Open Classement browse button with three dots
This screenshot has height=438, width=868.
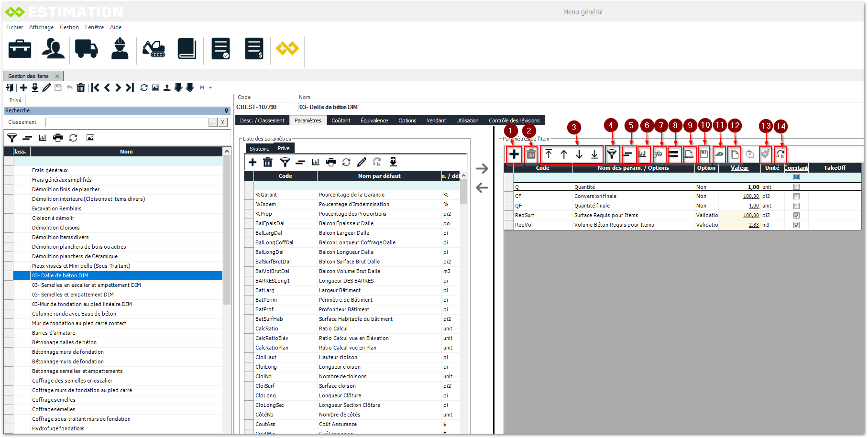point(213,122)
